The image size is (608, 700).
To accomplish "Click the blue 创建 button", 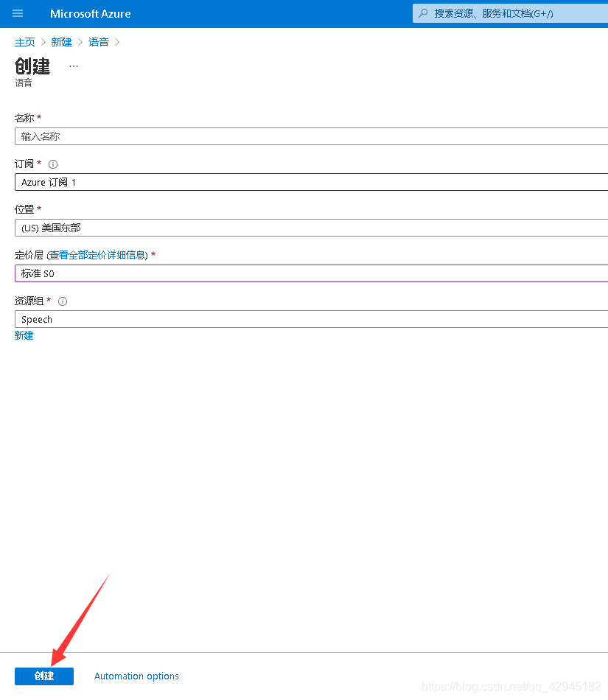I will coord(44,676).
